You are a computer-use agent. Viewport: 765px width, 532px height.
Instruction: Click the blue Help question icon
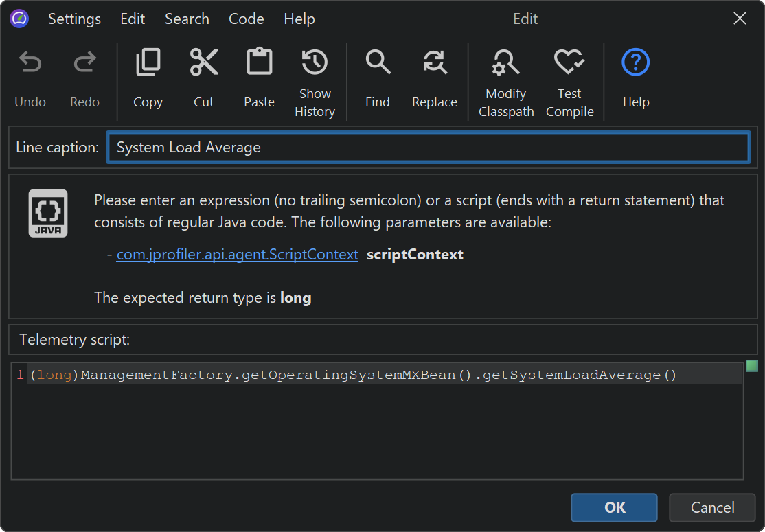[636, 64]
